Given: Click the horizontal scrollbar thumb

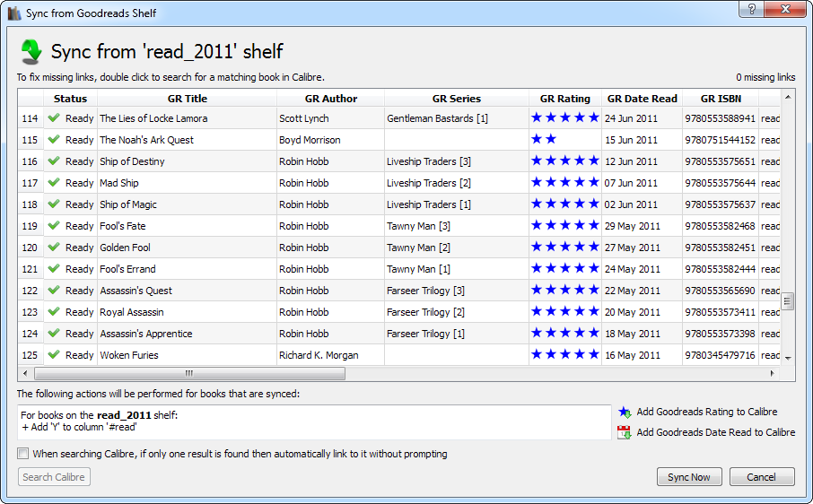Looking at the screenshot, I should pyautogui.click(x=189, y=373).
